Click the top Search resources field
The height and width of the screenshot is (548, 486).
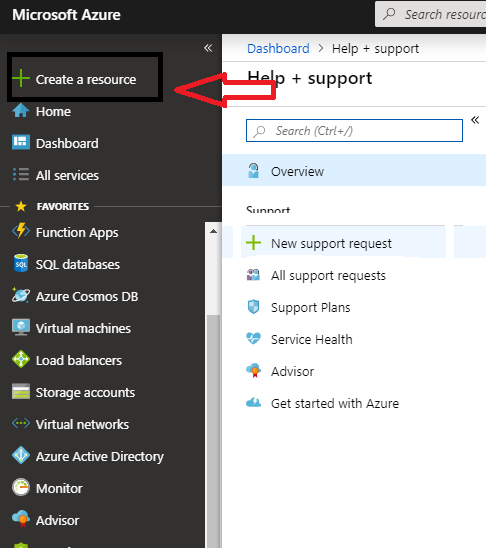[430, 14]
